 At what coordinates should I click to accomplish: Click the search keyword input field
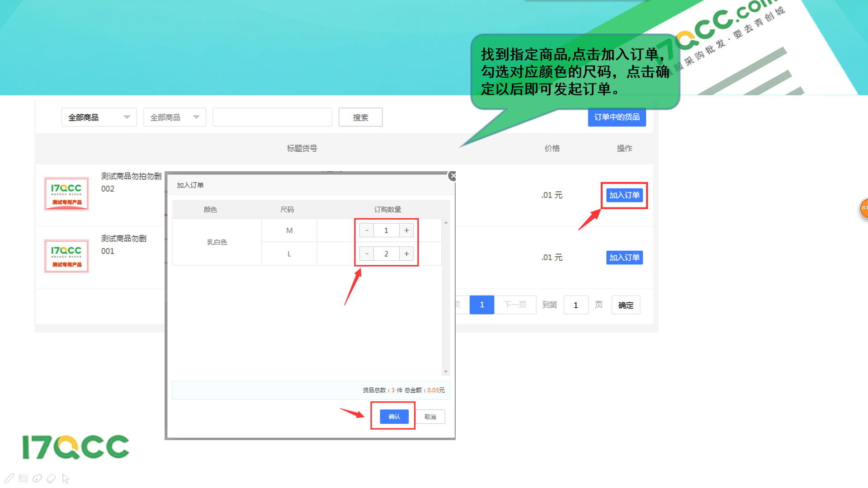coord(272,117)
